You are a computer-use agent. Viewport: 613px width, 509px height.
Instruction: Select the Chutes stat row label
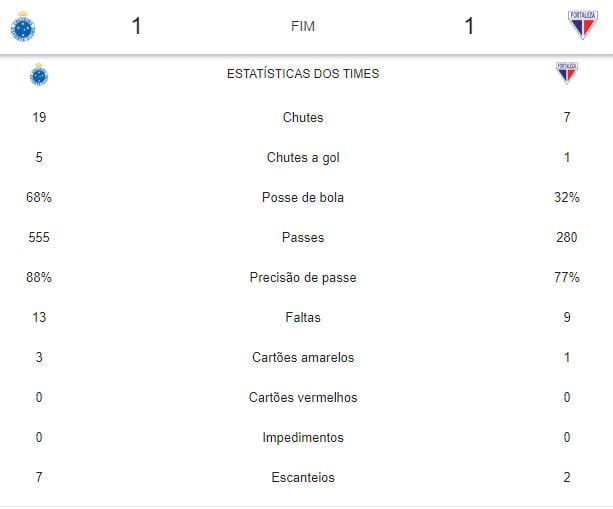coord(303,117)
